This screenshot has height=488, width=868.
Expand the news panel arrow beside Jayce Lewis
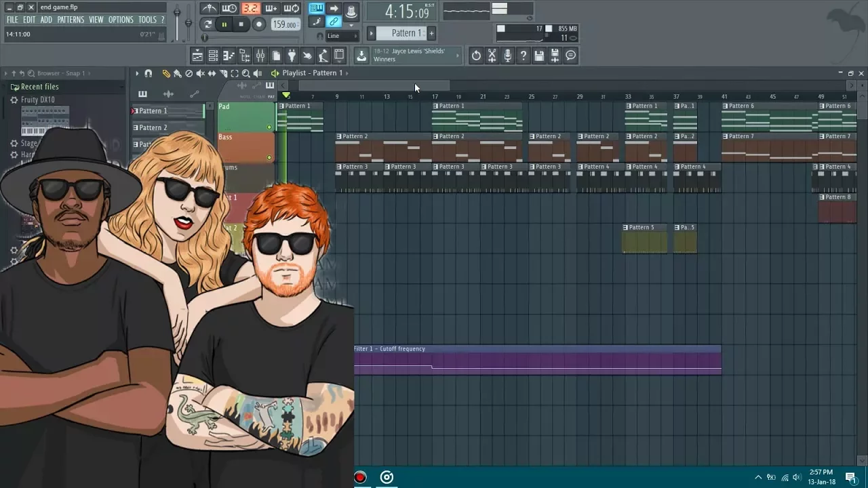pos(458,56)
